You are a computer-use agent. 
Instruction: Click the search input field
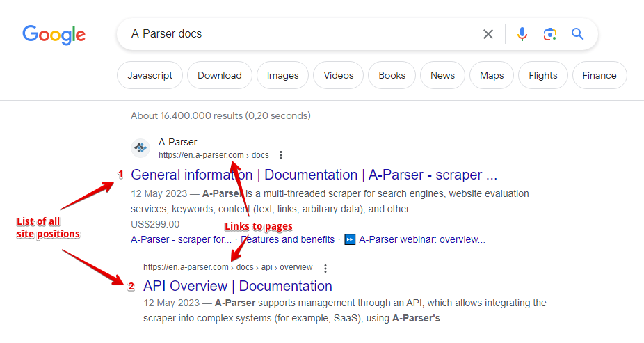(x=299, y=34)
